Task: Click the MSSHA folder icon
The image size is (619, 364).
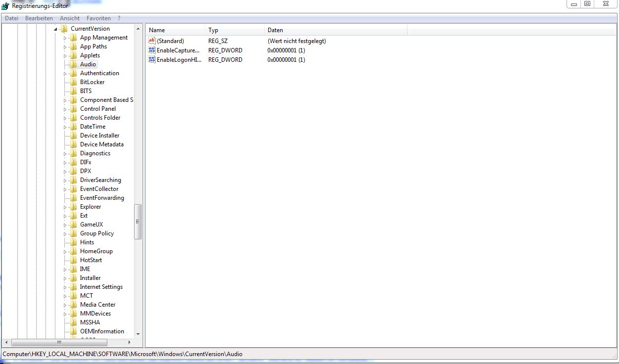Action: click(73, 322)
